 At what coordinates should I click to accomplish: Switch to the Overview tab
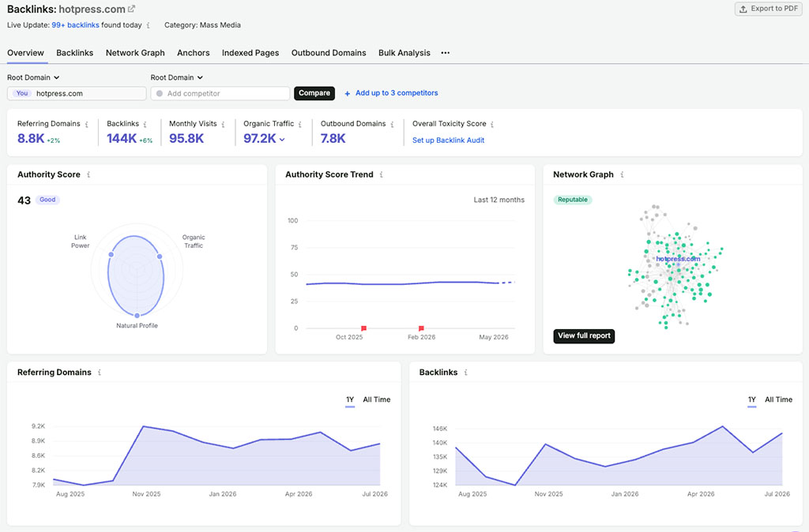pyautogui.click(x=25, y=53)
